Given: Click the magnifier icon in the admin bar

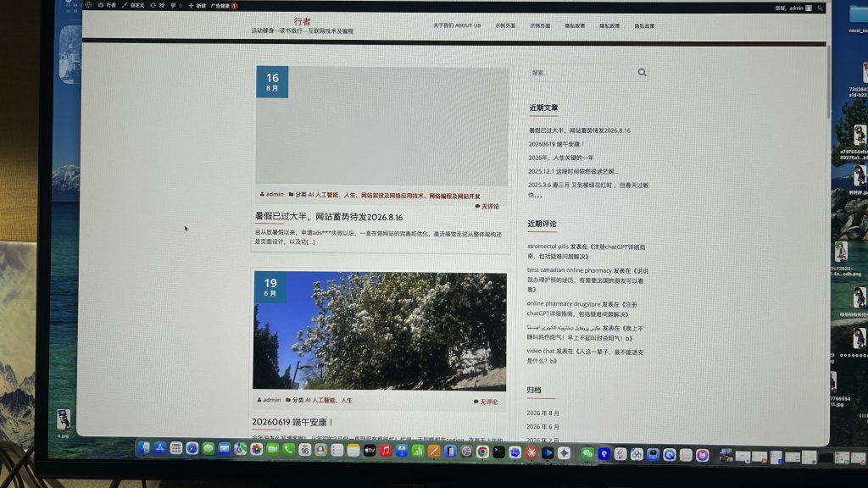Looking at the screenshot, I should click(820, 8).
